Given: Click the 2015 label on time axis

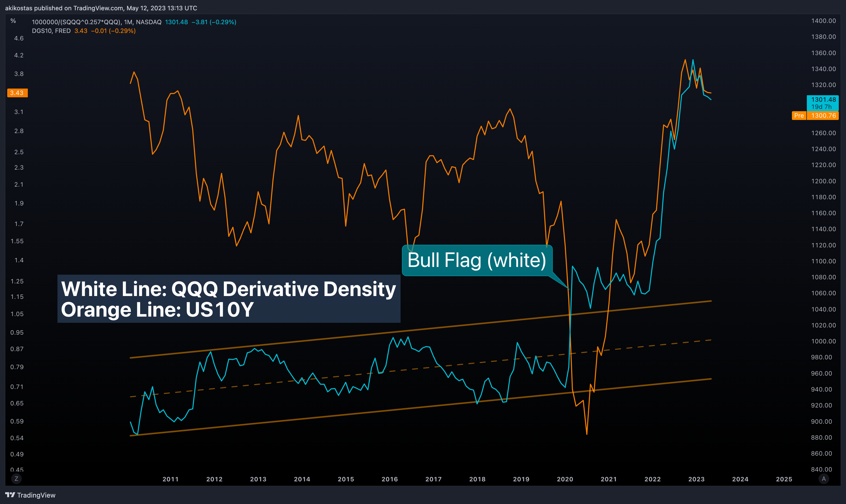Looking at the screenshot, I should coord(346,479).
